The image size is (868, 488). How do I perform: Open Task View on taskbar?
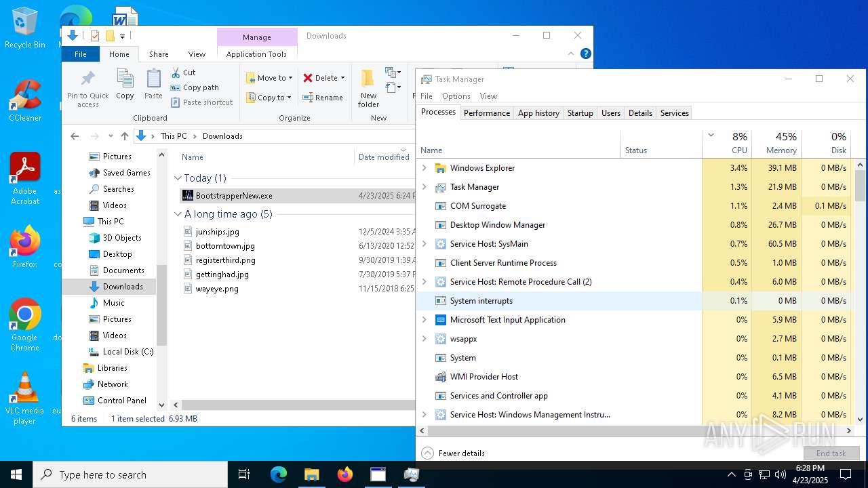(x=244, y=474)
